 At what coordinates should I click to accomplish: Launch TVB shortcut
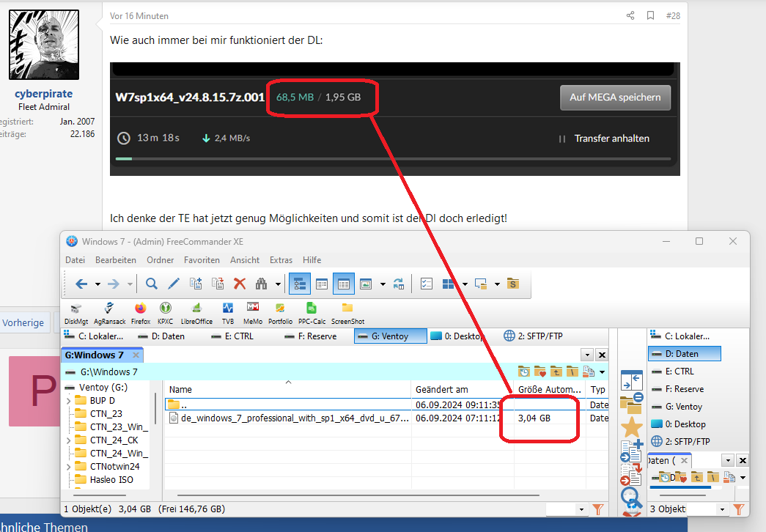(x=228, y=314)
